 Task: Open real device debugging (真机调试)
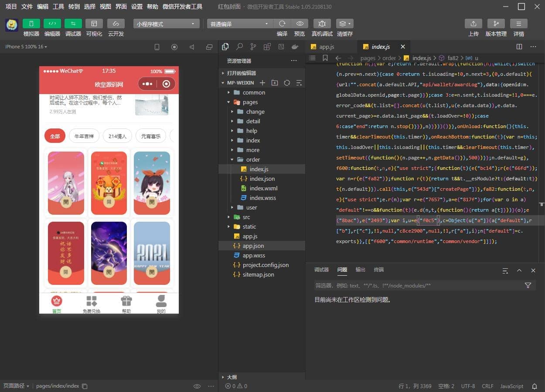click(322, 24)
